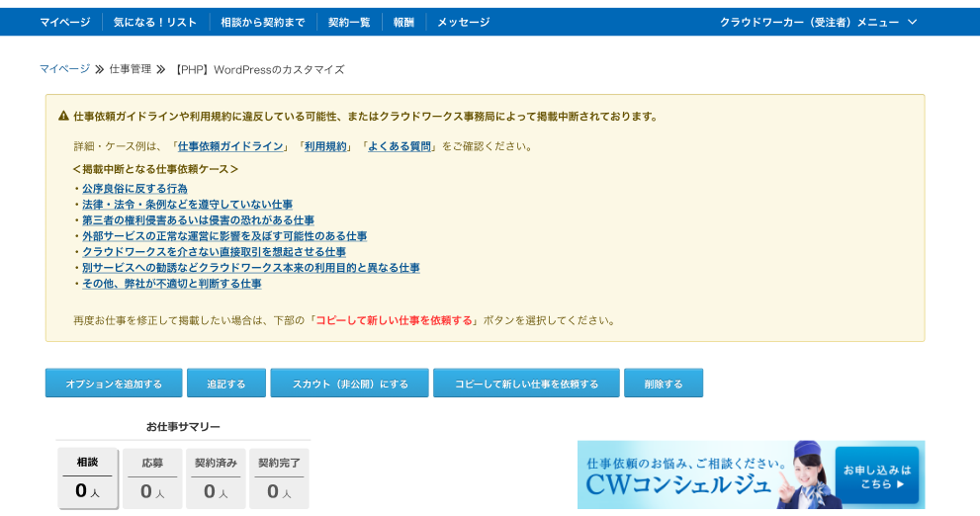Viewport: 980px width, 516px height.
Task: Open メッセージ in the top navigation
Action: point(463,22)
